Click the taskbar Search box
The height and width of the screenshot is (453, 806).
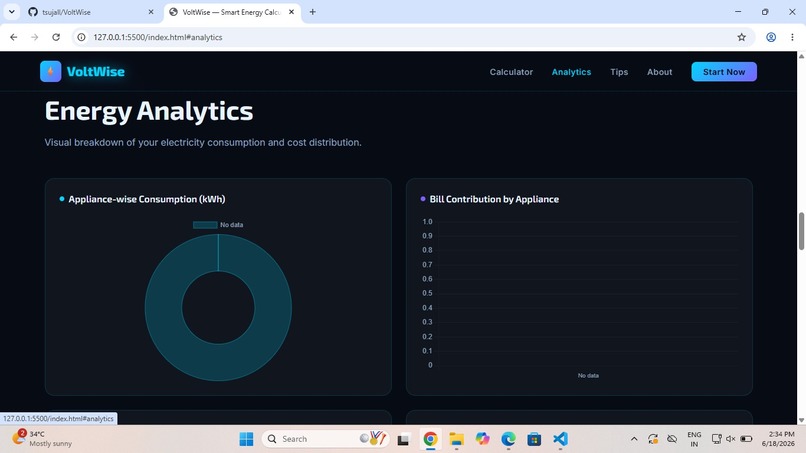point(326,439)
